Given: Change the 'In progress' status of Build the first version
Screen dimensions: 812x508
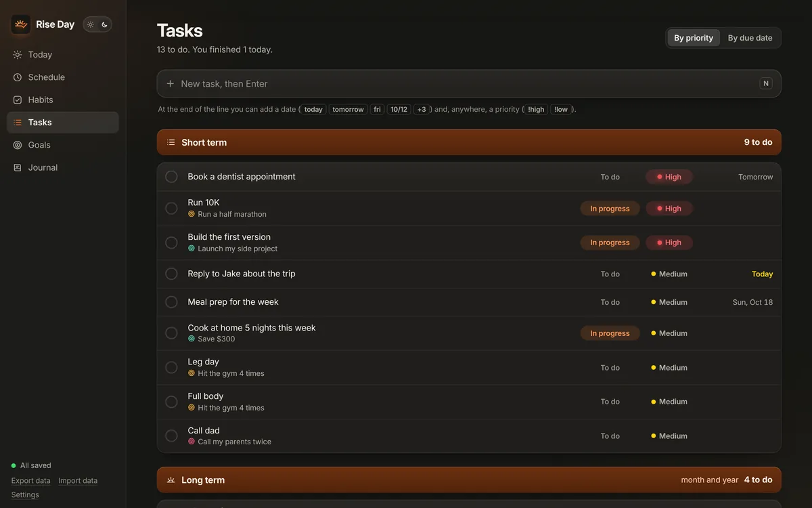Looking at the screenshot, I should (610, 242).
